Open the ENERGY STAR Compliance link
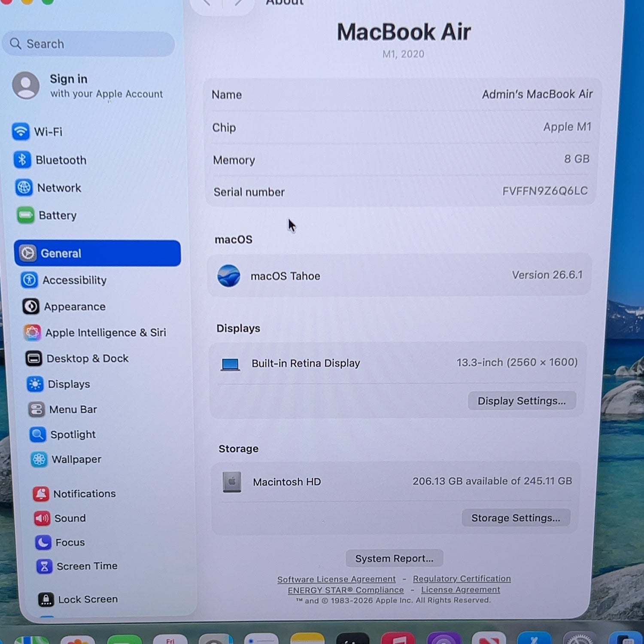 346,590
